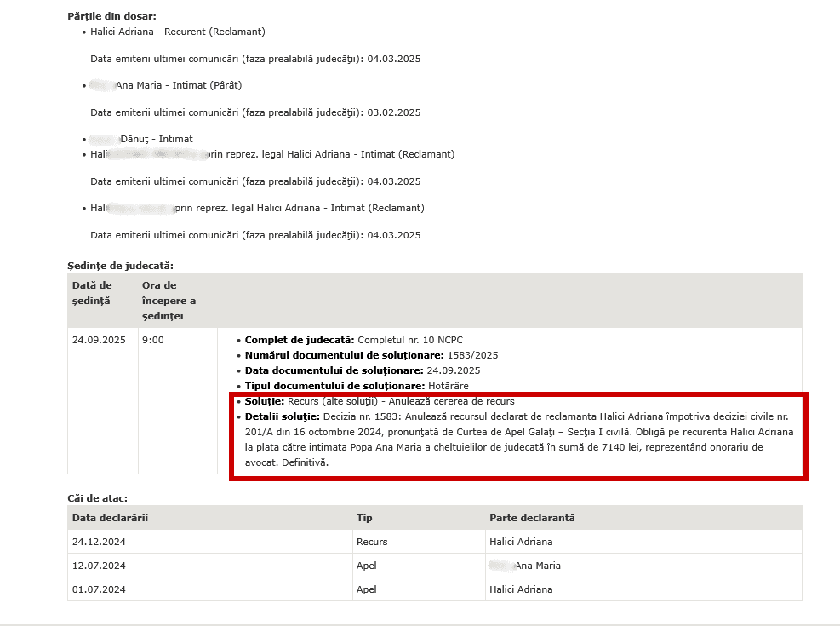Click the document number 1583/2025 line
840x626 pixels.
click(371, 355)
